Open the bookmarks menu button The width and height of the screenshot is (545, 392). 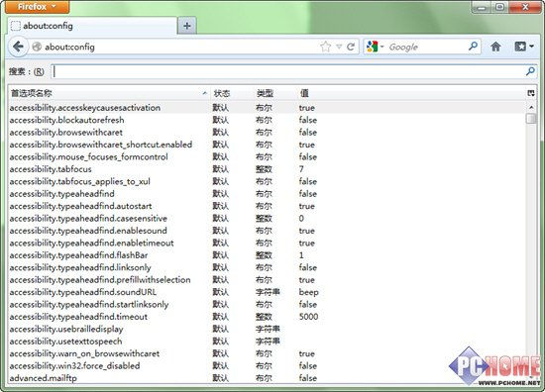[x=524, y=47]
